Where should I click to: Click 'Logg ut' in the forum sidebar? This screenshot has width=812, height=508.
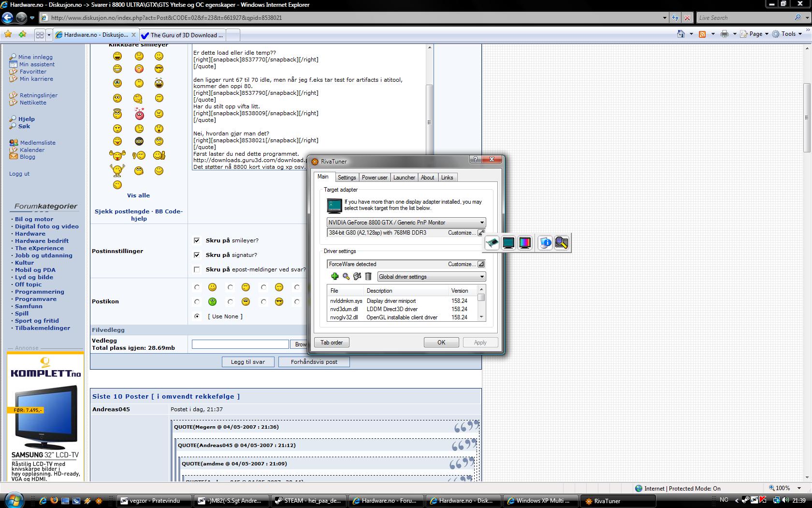pyautogui.click(x=19, y=174)
